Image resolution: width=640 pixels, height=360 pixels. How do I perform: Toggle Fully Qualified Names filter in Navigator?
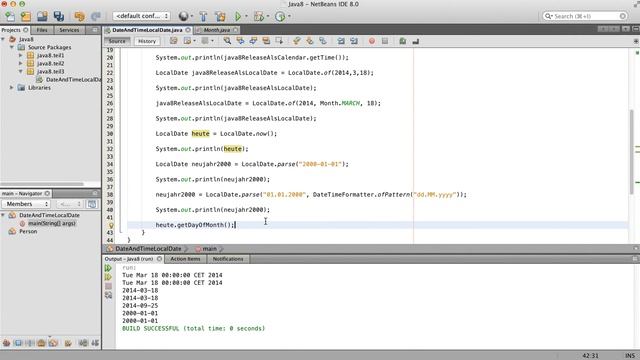pyautogui.click(x=68, y=343)
